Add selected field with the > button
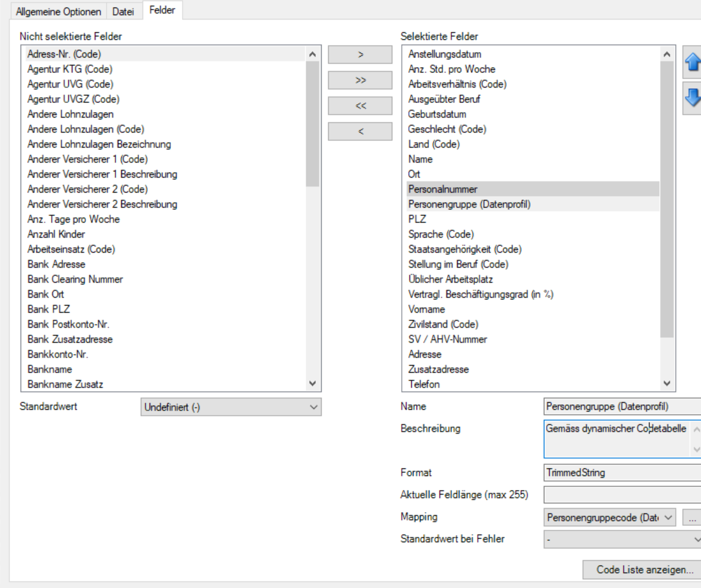701x588 pixels. [x=361, y=55]
